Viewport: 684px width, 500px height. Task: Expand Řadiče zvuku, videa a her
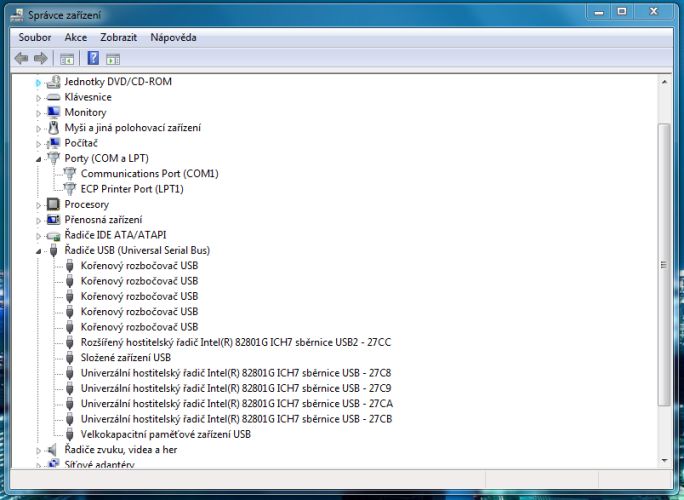tap(38, 450)
